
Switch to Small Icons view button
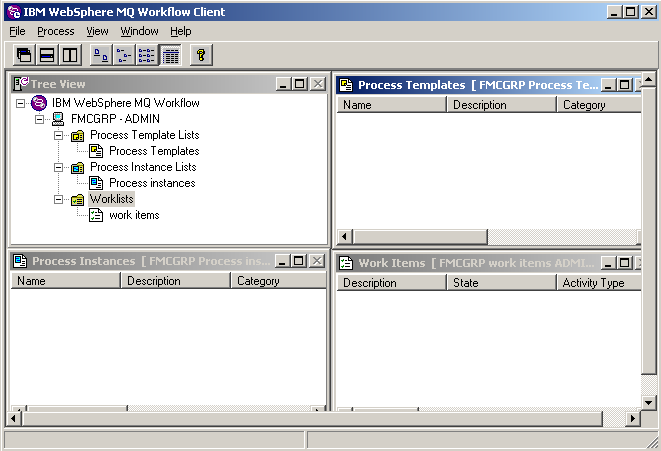point(124,55)
